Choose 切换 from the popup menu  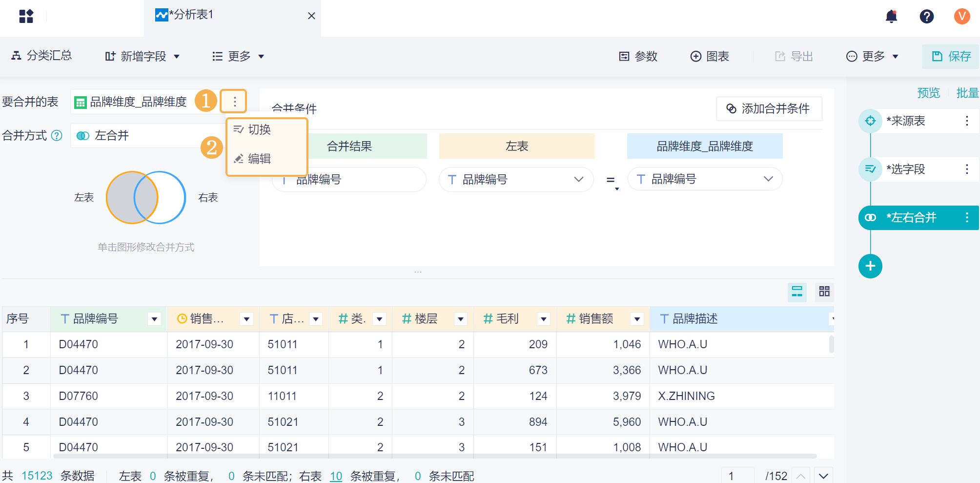pos(259,129)
